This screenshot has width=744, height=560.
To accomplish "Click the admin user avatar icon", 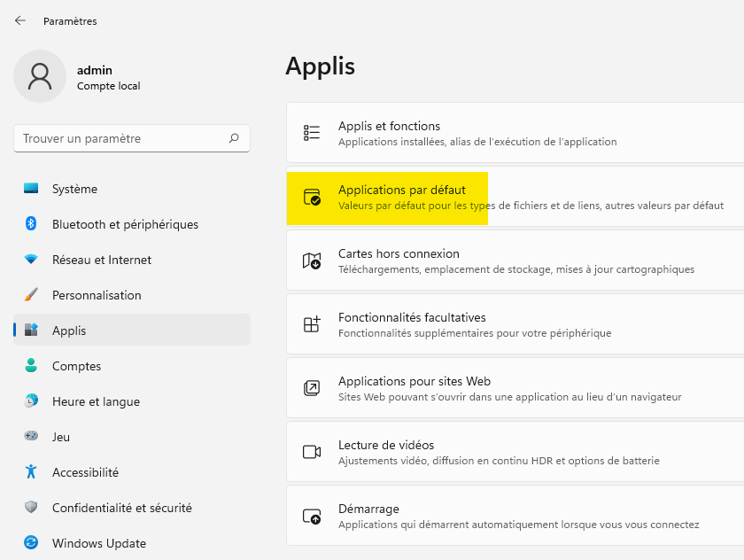I will pyautogui.click(x=40, y=76).
